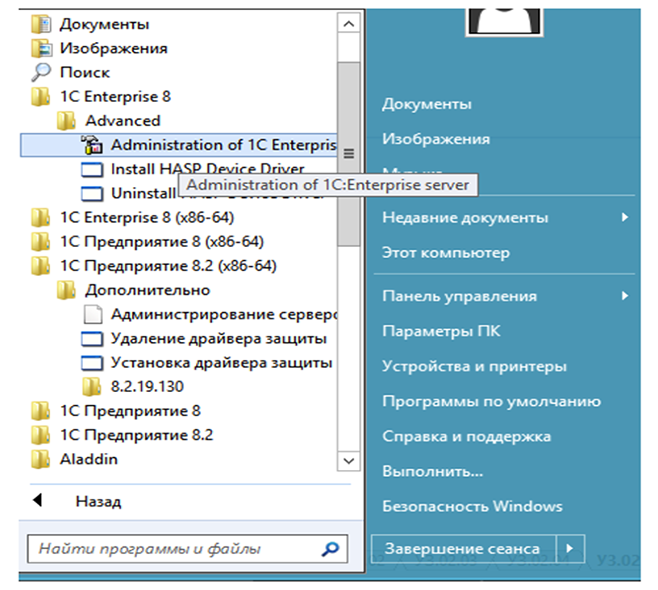
Task: Select Установка драйвера защиты text
Action: click(221, 363)
